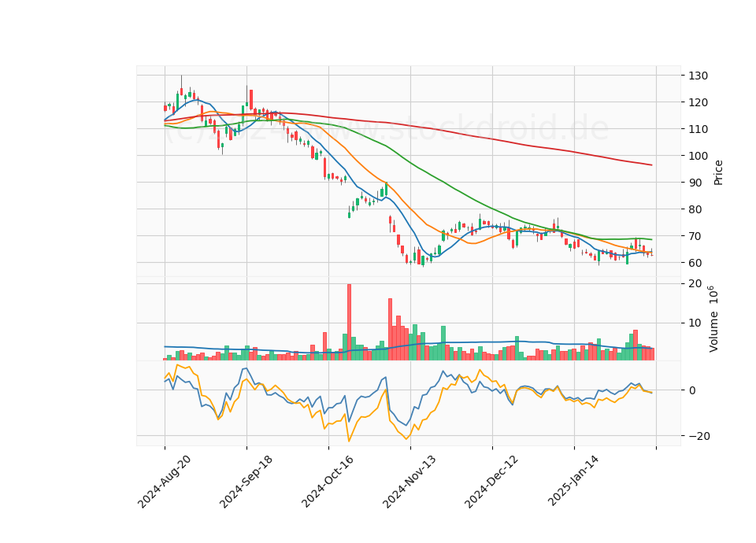This screenshot has width=756, height=543.
Task: Click the 80 price axis value
Action: point(695,209)
